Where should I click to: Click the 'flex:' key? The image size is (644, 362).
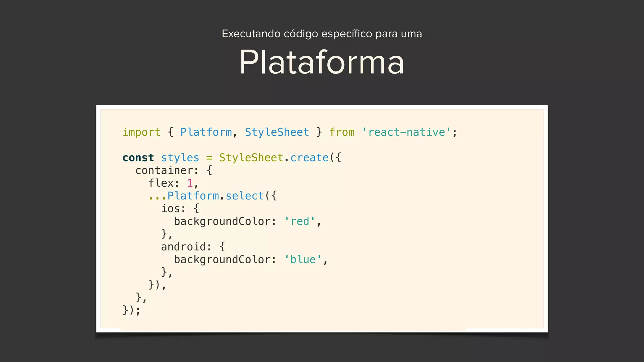tap(164, 183)
